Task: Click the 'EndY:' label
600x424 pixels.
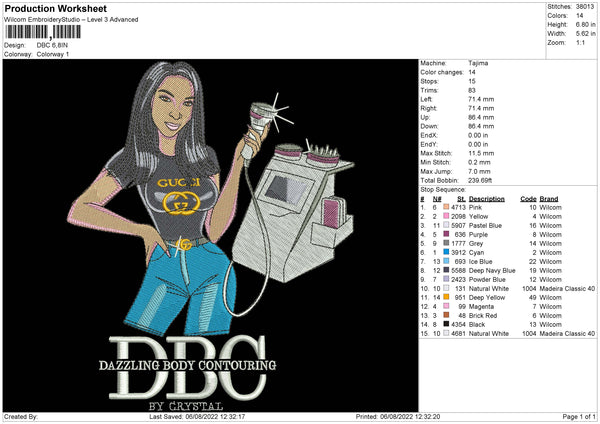Action: [429, 144]
